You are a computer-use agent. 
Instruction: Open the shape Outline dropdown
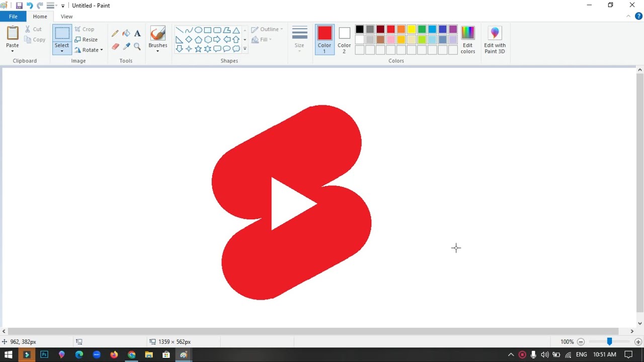click(x=267, y=29)
